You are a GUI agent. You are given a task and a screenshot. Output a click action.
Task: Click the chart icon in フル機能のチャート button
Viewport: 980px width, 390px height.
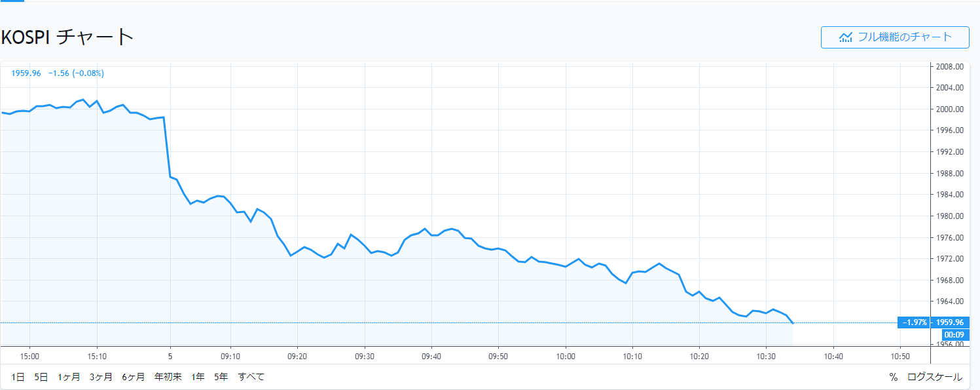point(845,37)
